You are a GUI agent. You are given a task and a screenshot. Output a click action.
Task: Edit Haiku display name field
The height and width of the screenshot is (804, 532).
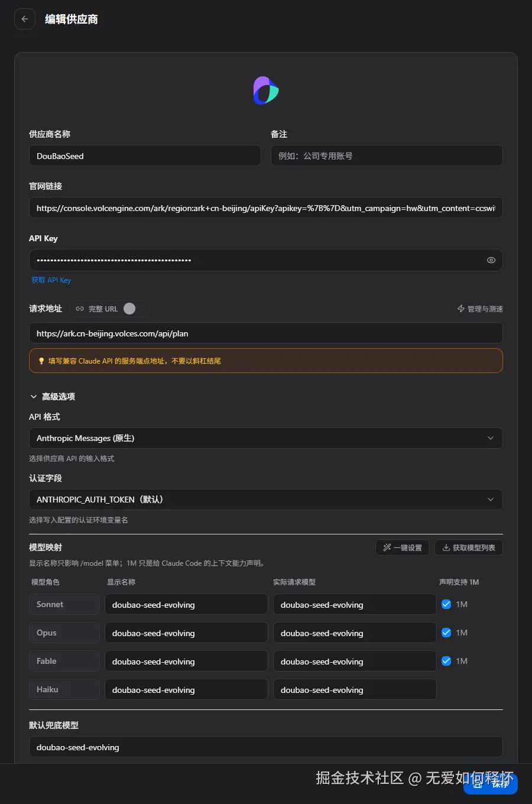(x=186, y=690)
